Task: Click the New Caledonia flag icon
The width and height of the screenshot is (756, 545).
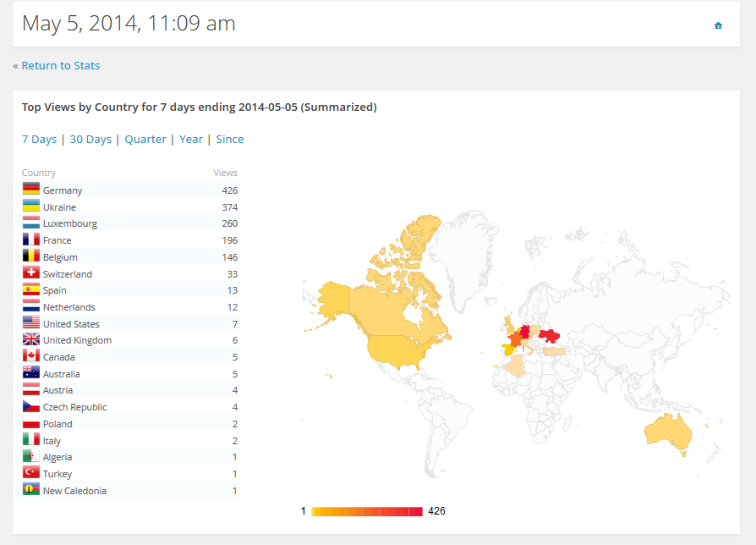Action: [31, 490]
